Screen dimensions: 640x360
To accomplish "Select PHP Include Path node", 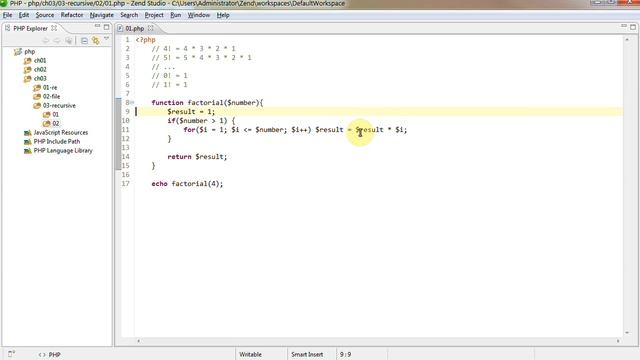I will point(57,141).
